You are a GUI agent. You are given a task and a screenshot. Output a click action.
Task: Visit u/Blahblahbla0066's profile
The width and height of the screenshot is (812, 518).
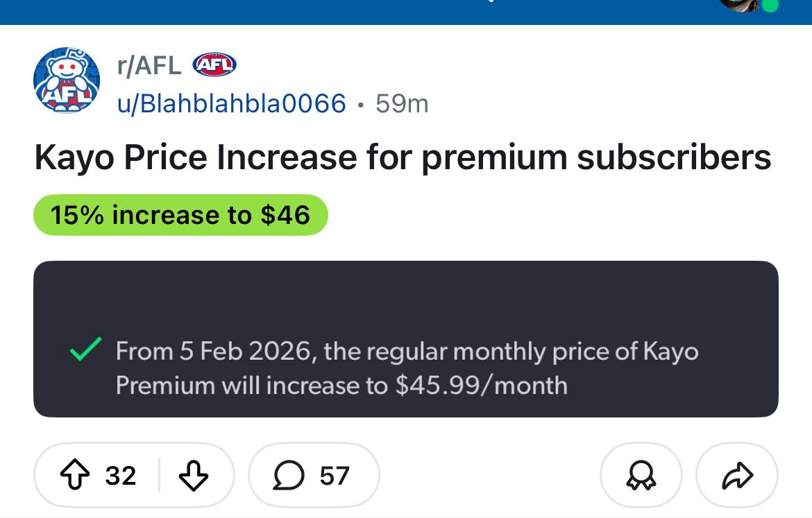232,103
